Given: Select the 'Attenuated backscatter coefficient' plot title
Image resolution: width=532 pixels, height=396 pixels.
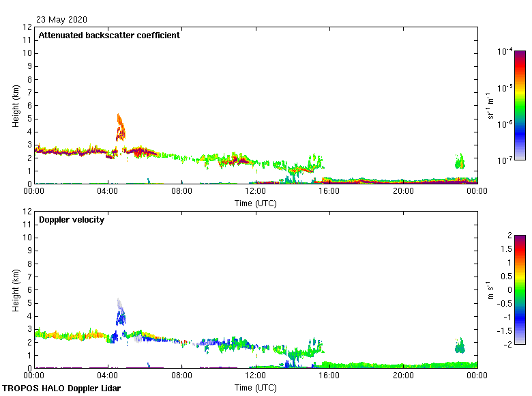Looking at the screenshot, I should pos(109,36).
